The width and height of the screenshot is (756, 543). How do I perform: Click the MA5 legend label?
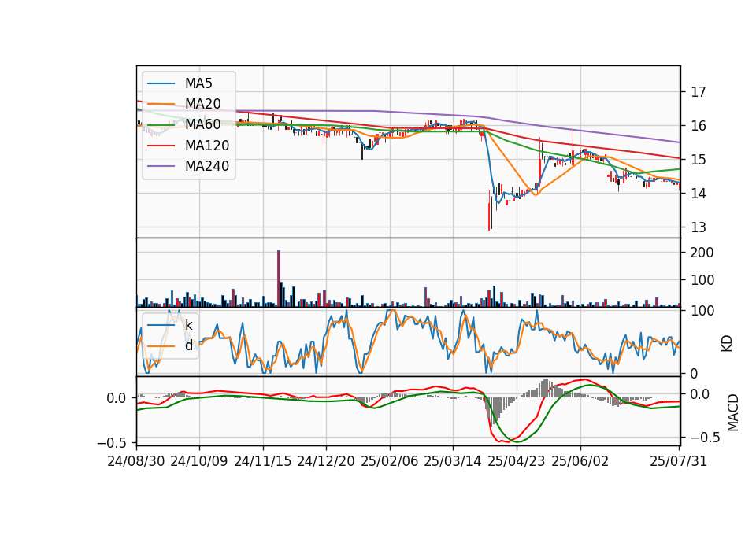[x=198, y=83]
